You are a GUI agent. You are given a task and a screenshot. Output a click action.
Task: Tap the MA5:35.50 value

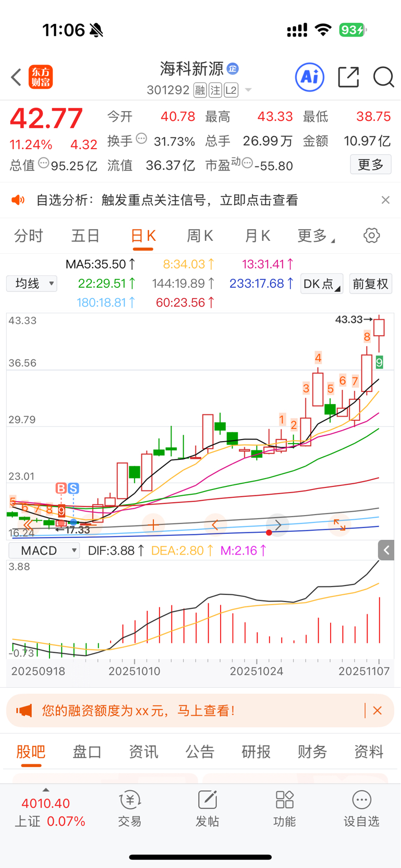(101, 264)
